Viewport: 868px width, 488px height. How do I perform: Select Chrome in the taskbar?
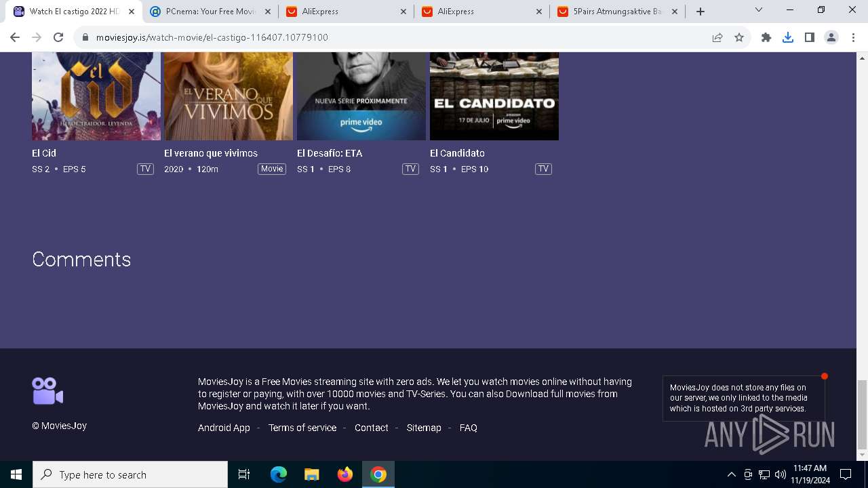pyautogui.click(x=378, y=474)
